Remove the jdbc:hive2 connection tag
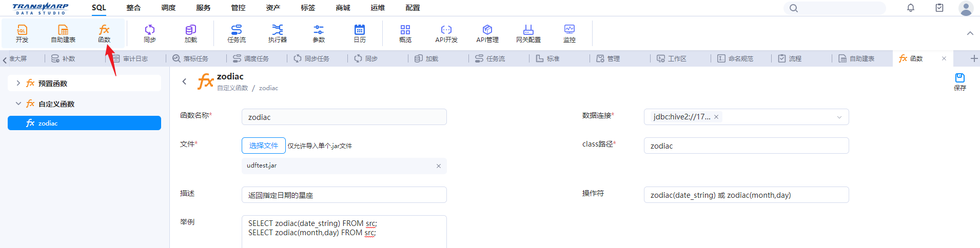 [716, 117]
